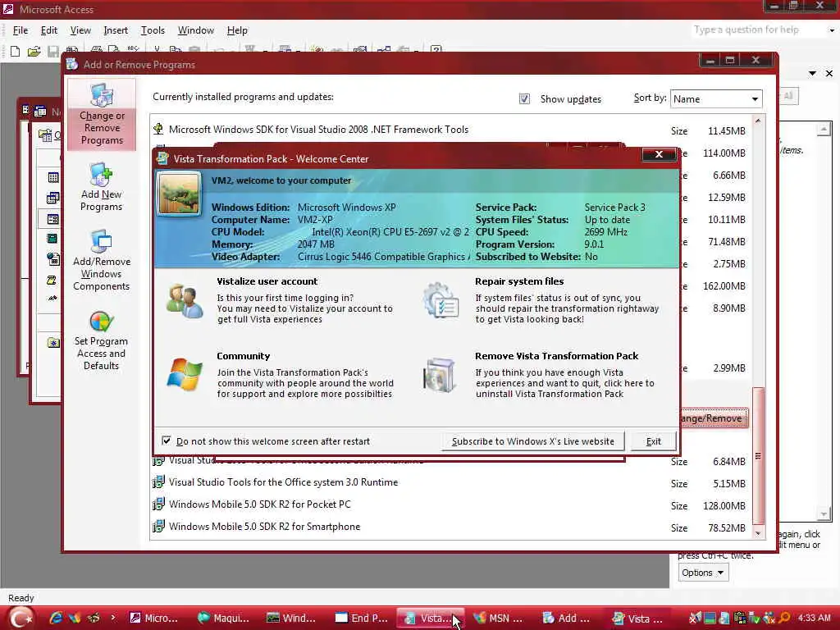Open the task pane dropdown arrow in Access
The height and width of the screenshot is (630, 840).
pos(813,73)
